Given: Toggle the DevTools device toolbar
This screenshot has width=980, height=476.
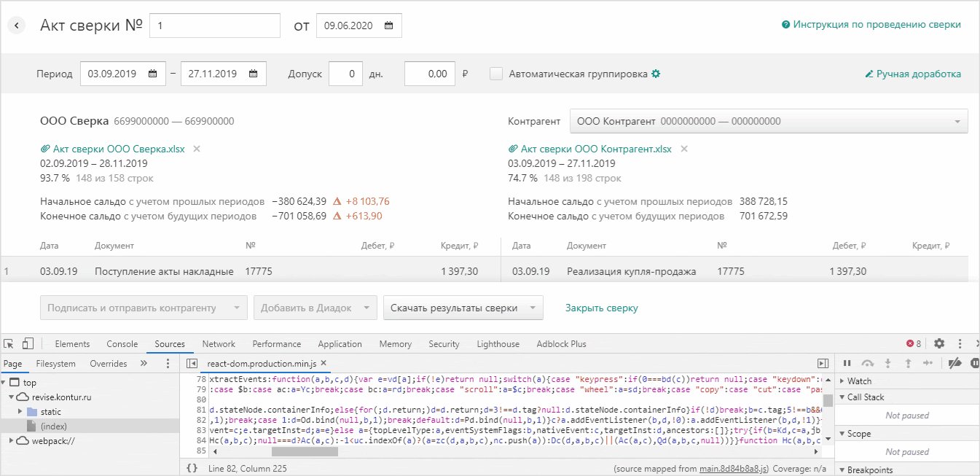Looking at the screenshot, I should [28, 343].
